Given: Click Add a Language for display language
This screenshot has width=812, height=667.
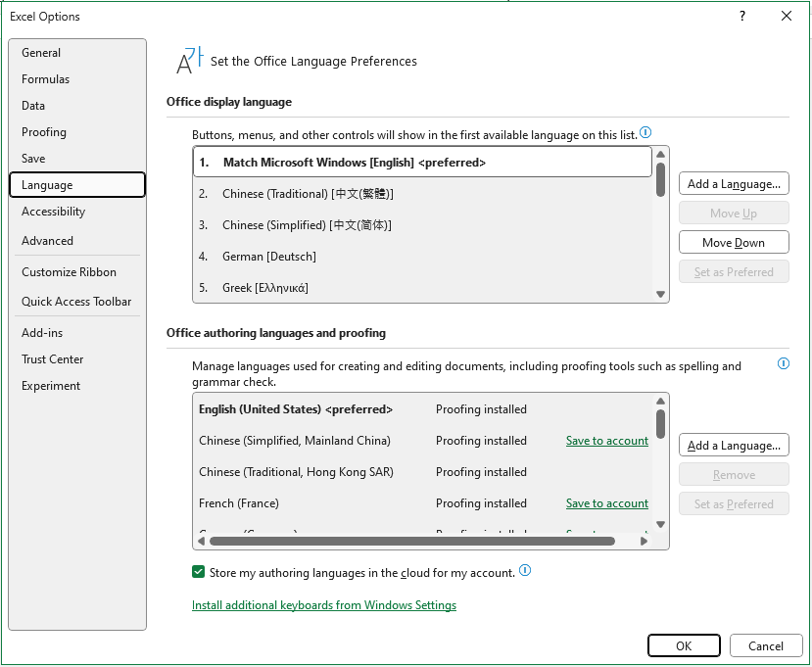Looking at the screenshot, I should point(734,184).
